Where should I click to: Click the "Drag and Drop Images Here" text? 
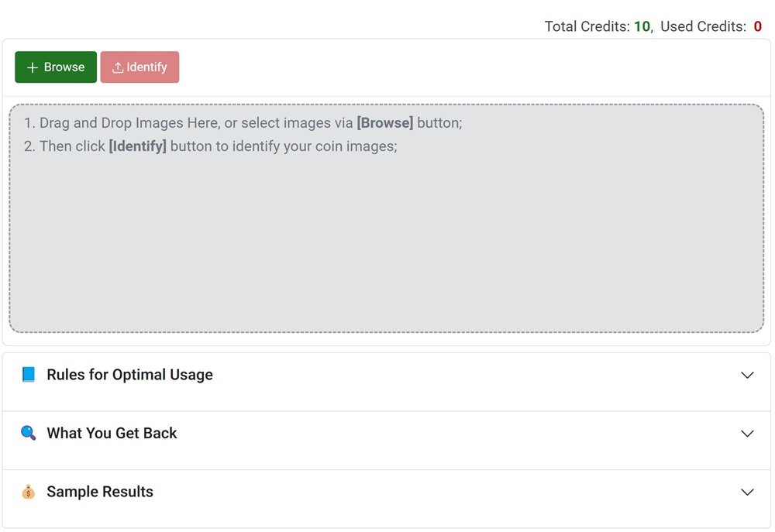point(129,123)
